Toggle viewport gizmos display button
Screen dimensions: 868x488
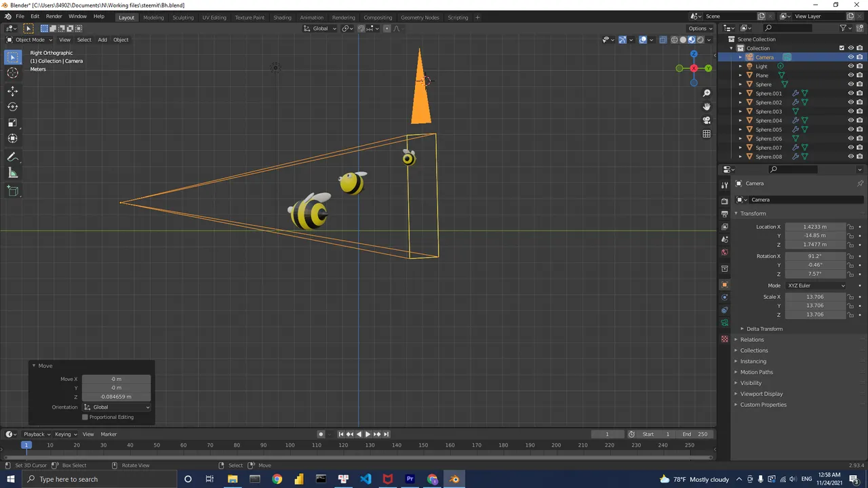point(622,39)
